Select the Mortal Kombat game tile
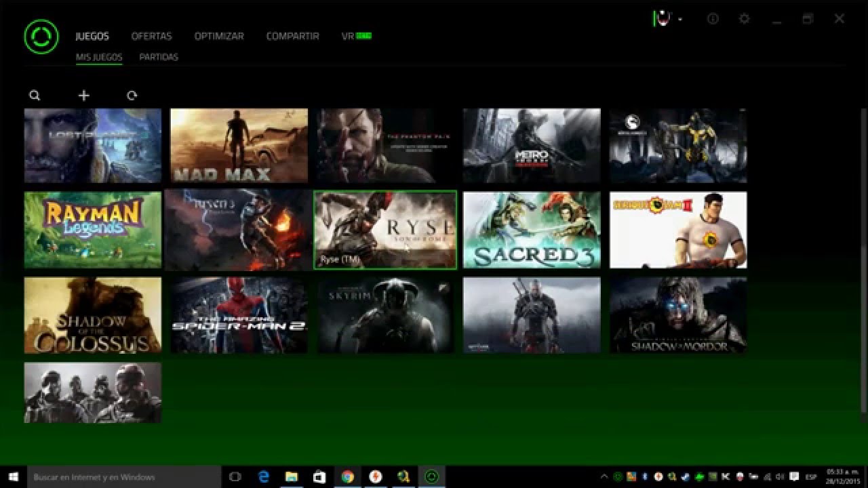The image size is (868, 488). point(678,146)
